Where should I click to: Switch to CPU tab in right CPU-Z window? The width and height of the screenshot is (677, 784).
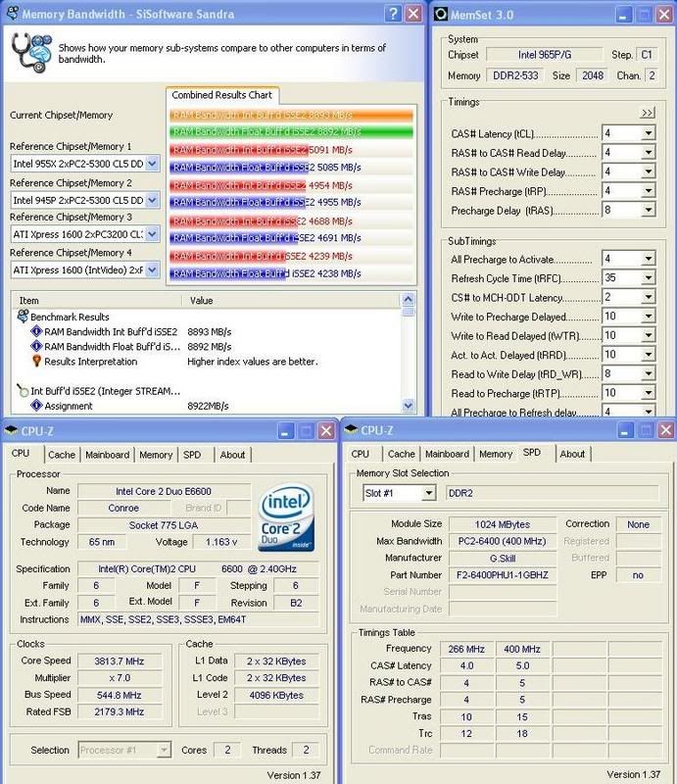coord(360,454)
